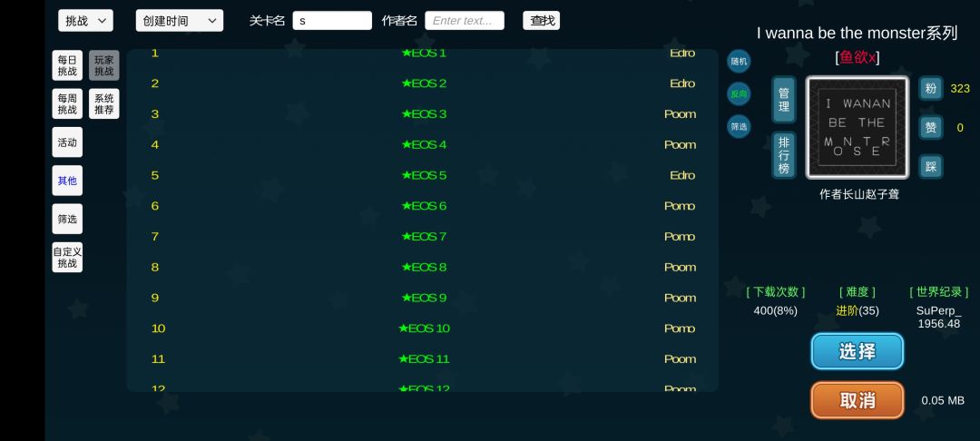Select level ★EOS 3

coord(423,114)
